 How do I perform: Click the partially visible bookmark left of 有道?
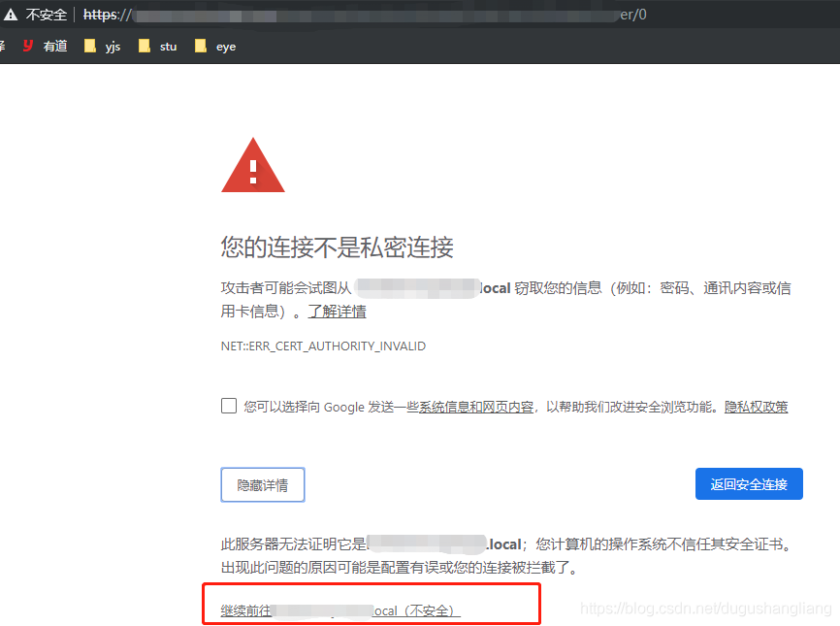3,46
